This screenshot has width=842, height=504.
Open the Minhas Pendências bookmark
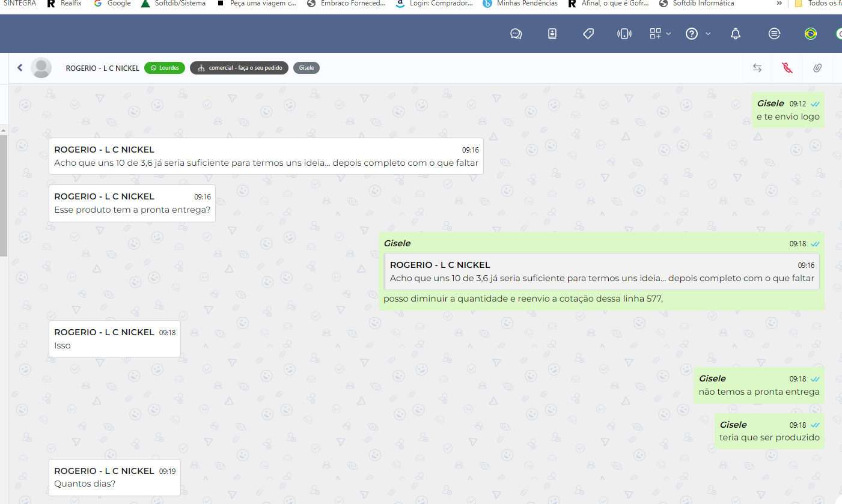pyautogui.click(x=520, y=4)
